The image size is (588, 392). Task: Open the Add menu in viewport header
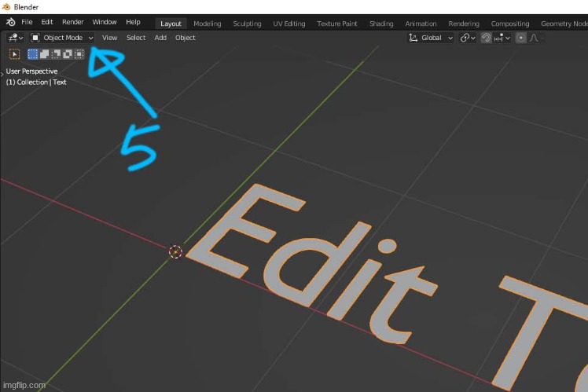click(160, 38)
